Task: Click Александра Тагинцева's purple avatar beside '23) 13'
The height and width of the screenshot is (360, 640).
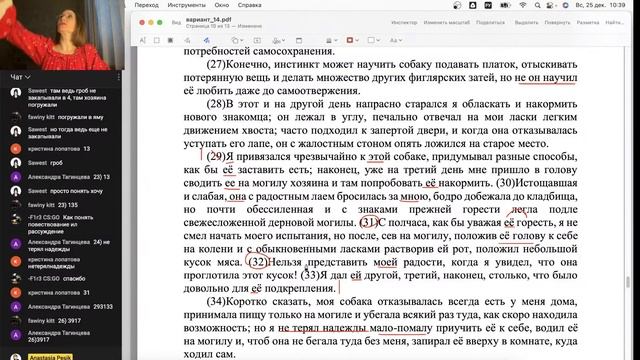Action: click(16, 177)
